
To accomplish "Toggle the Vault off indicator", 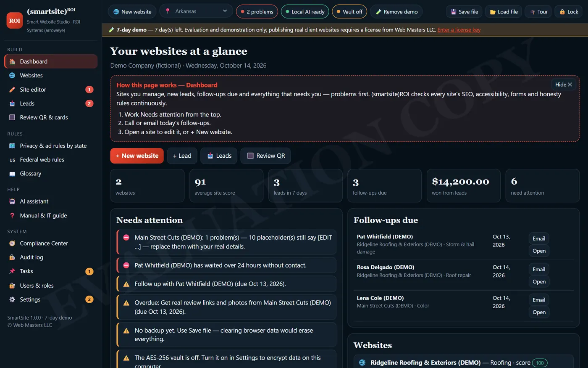I will [x=349, y=11].
